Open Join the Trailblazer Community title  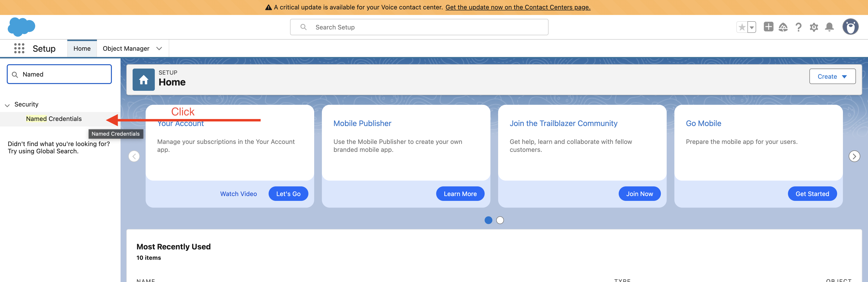[x=563, y=123]
